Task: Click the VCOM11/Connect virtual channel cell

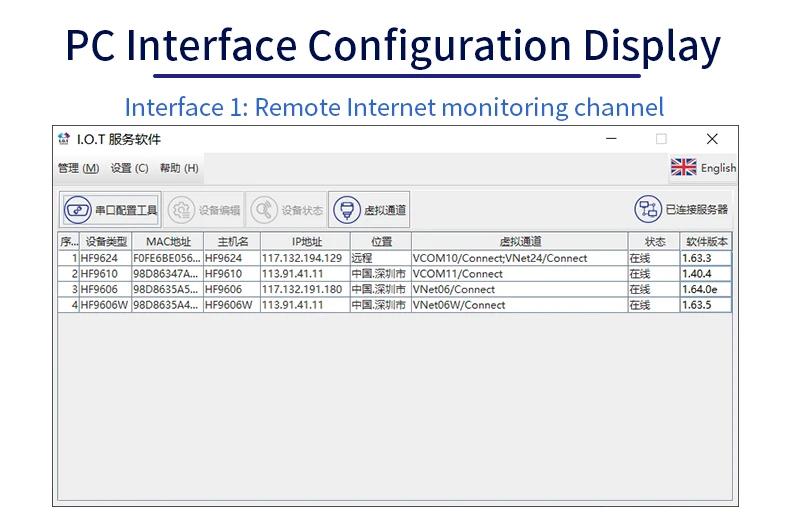Action: click(458, 274)
